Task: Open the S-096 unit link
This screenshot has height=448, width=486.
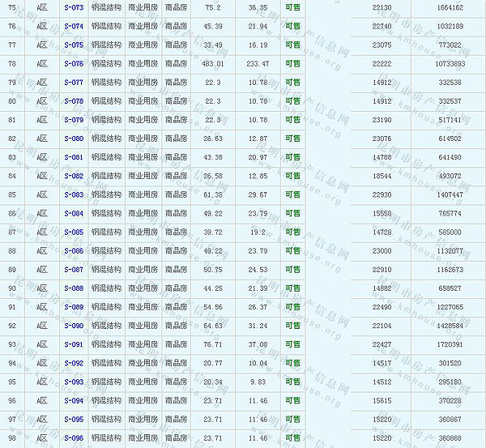Action: point(73,438)
